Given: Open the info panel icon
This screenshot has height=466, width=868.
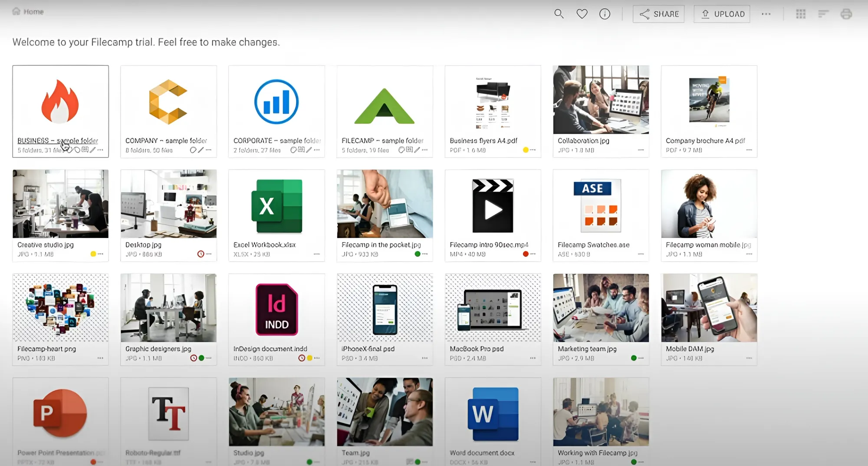Looking at the screenshot, I should 605,14.
